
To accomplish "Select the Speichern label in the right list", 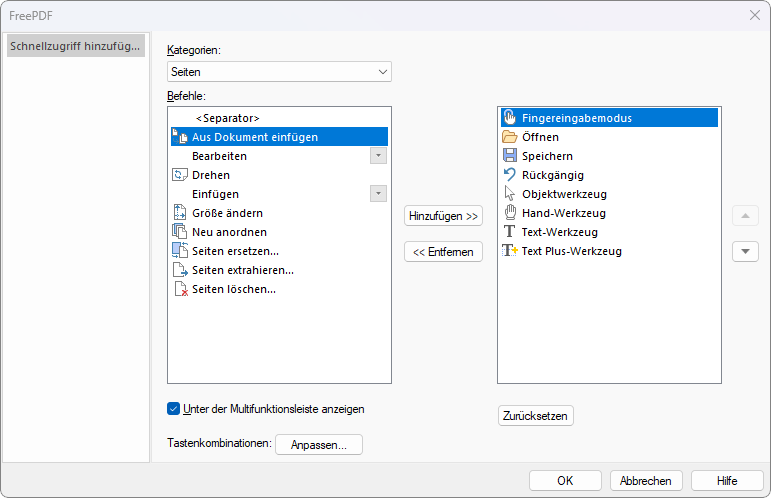I will tap(547, 156).
